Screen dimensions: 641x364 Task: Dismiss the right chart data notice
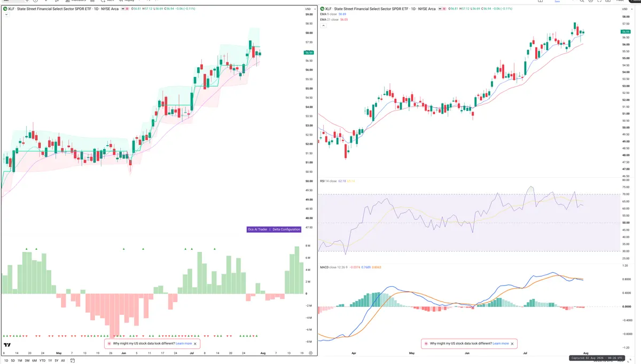pos(512,344)
